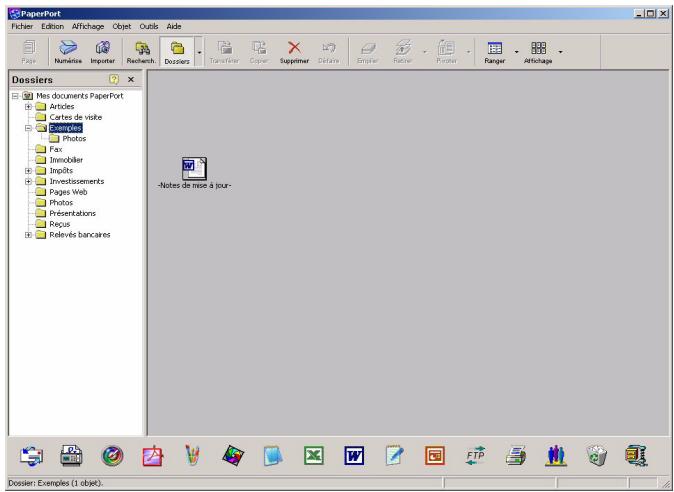Click the Défaire undo toolbar icon
The width and height of the screenshot is (674, 492).
pyautogui.click(x=329, y=52)
